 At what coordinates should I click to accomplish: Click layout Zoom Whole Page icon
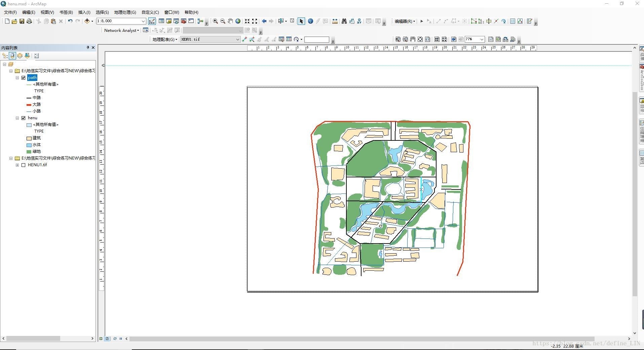420,39
